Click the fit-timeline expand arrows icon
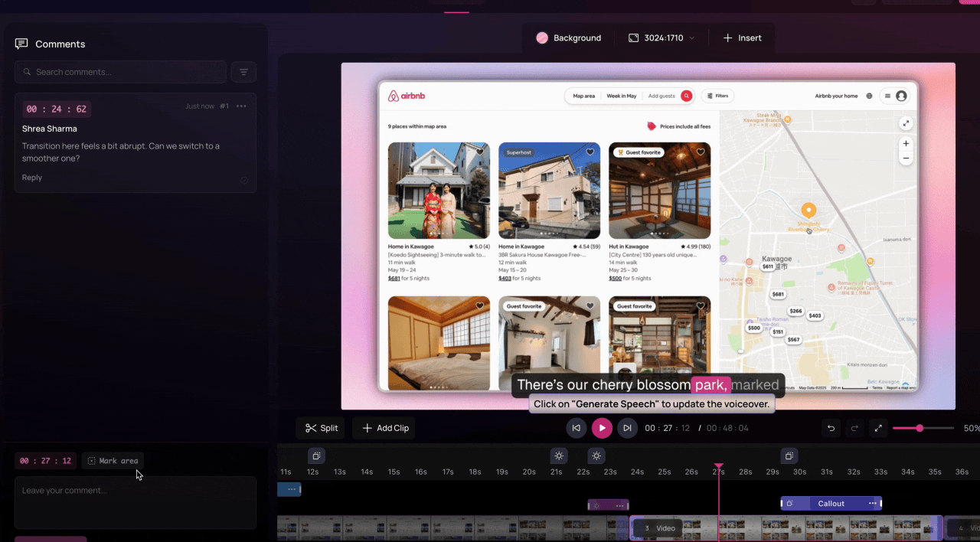The image size is (980, 542). (878, 428)
